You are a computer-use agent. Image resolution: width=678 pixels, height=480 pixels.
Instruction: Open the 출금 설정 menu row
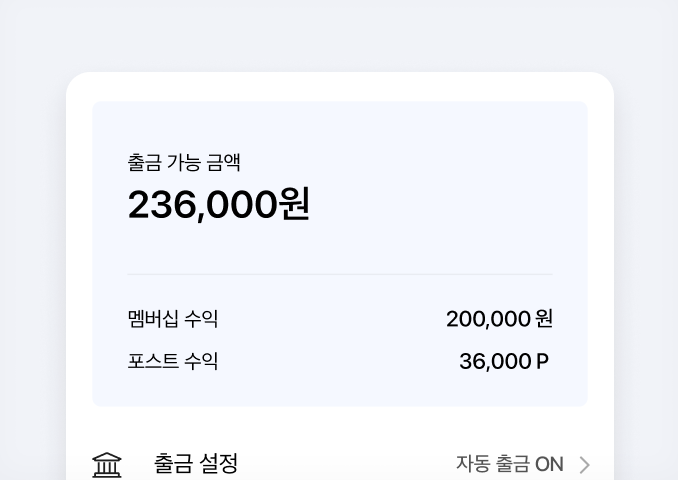[x=340, y=464]
